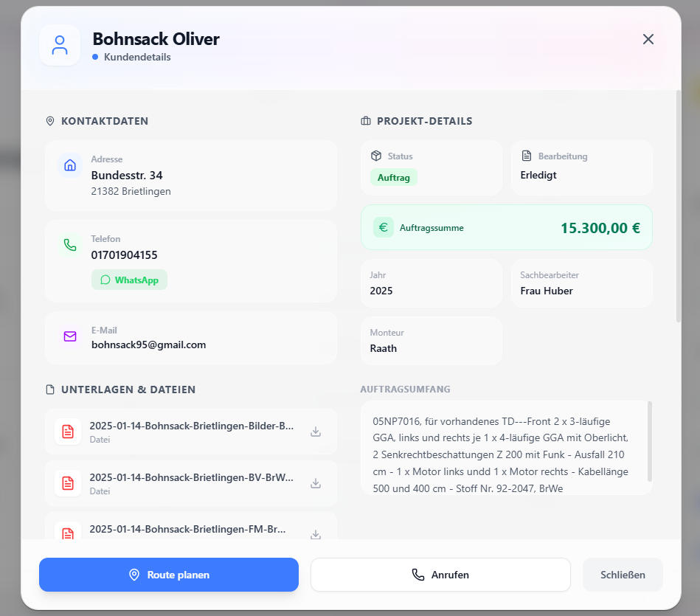
Task: Click the Anrufen button
Action: coord(440,575)
